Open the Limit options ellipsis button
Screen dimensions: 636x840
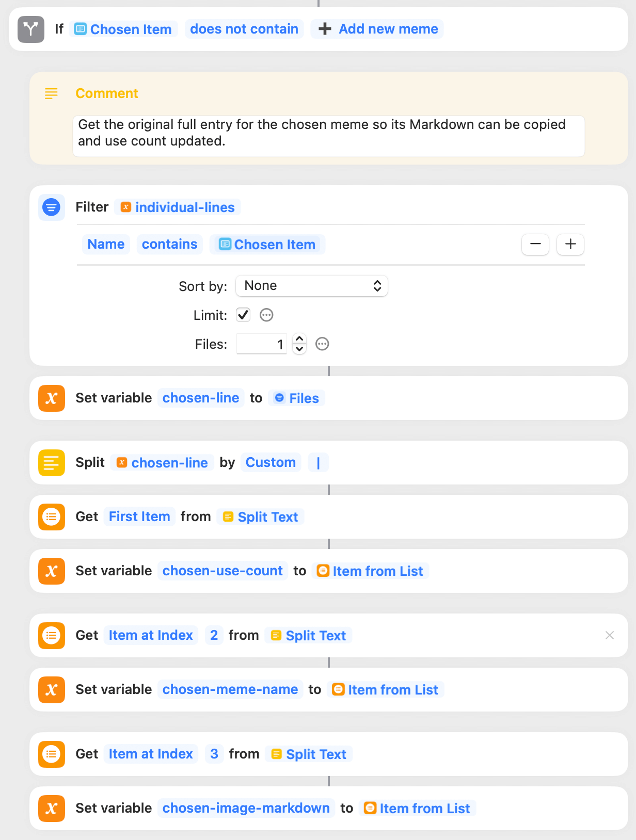point(266,315)
